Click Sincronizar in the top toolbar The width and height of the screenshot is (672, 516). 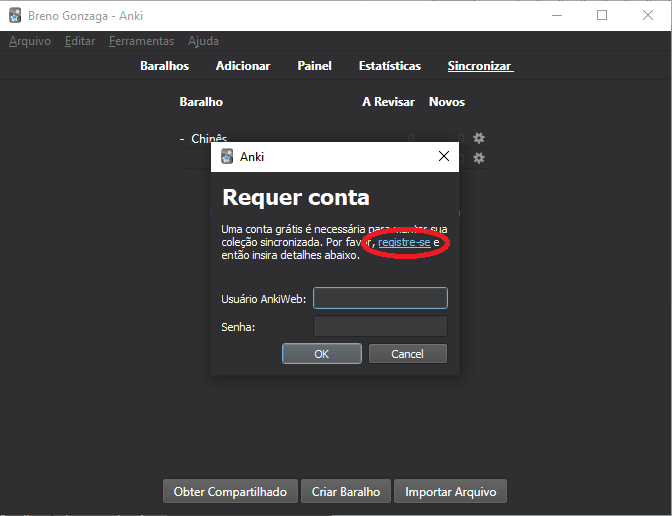(480, 66)
